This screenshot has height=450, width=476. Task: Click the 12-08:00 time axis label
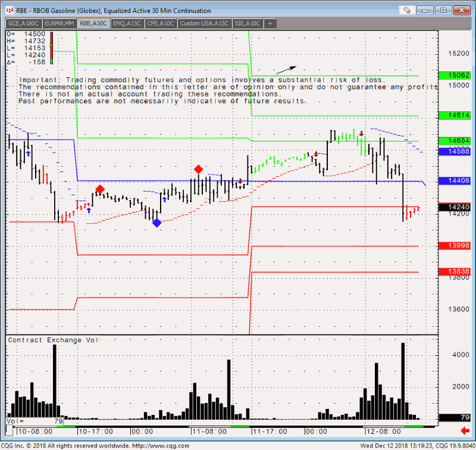point(384,431)
